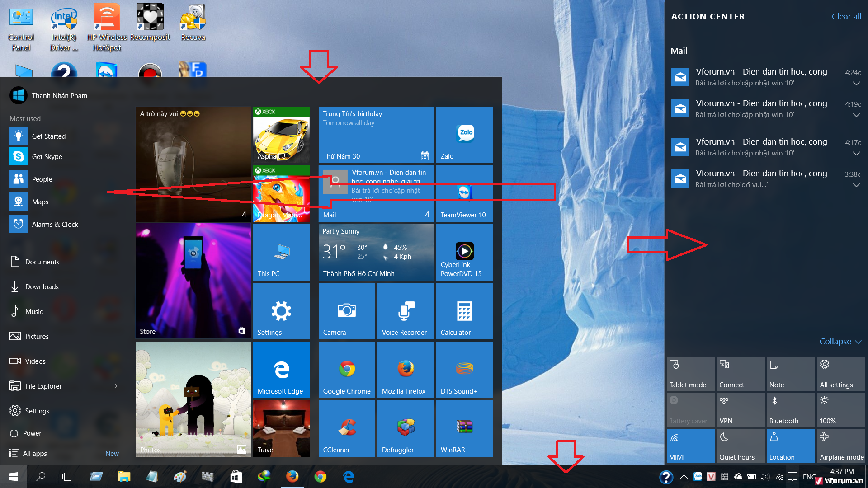Open Asphalt 8 Xbox game tile
Screen dimensions: 868x488
tap(281, 135)
